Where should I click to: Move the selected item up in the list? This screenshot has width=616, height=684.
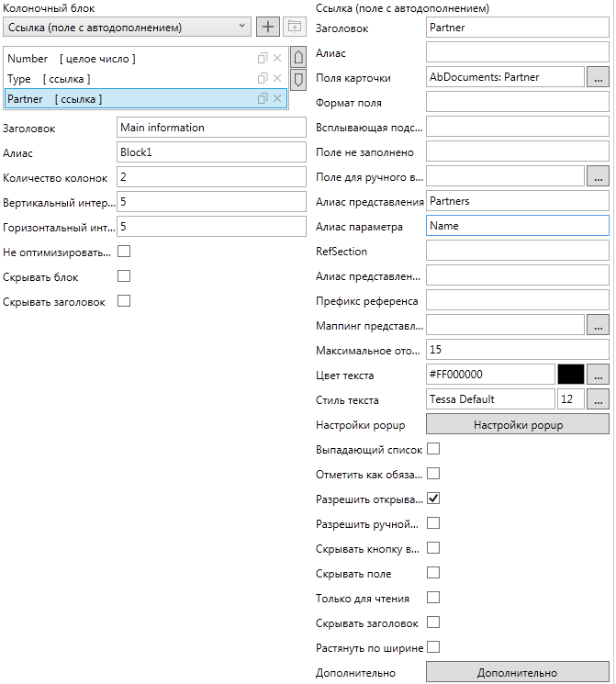pyautogui.click(x=297, y=58)
